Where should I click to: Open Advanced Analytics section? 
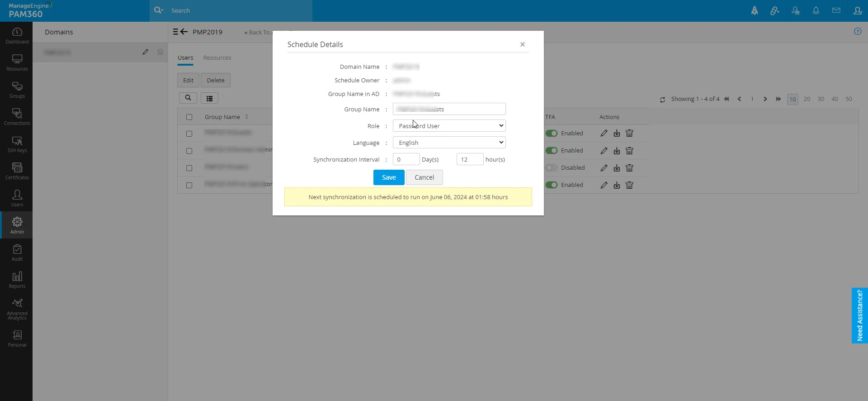tap(17, 309)
